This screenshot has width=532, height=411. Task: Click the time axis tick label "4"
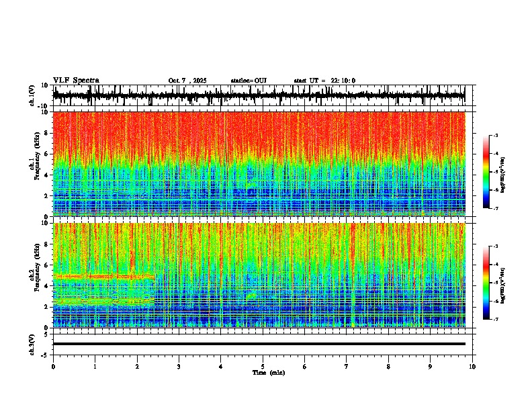(x=221, y=367)
